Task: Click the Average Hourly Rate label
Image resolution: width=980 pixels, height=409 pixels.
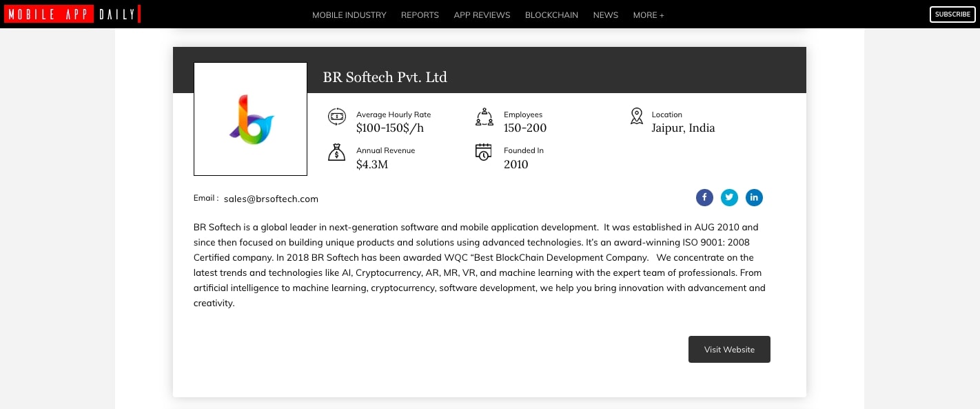Action: (394, 114)
